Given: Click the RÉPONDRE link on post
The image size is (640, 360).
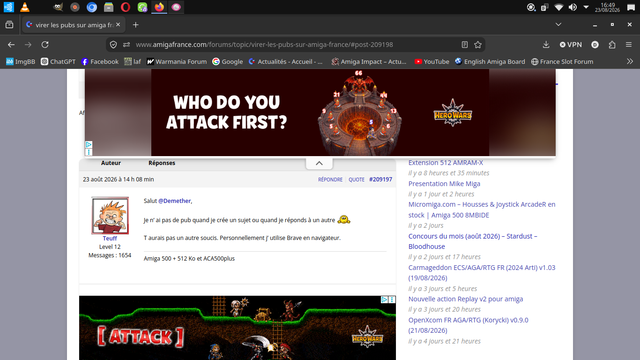Looking at the screenshot, I should 330,180.
